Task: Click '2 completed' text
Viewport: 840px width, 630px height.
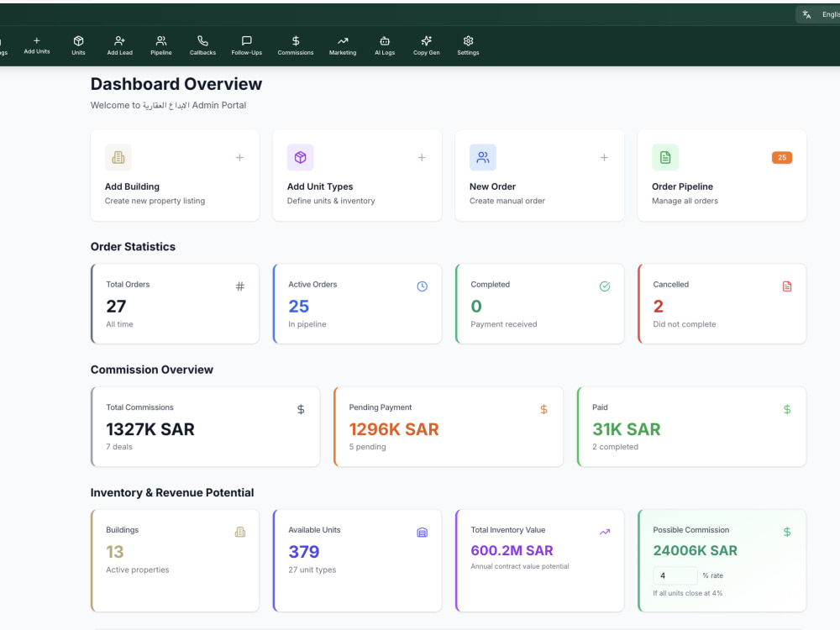Action: (615, 447)
